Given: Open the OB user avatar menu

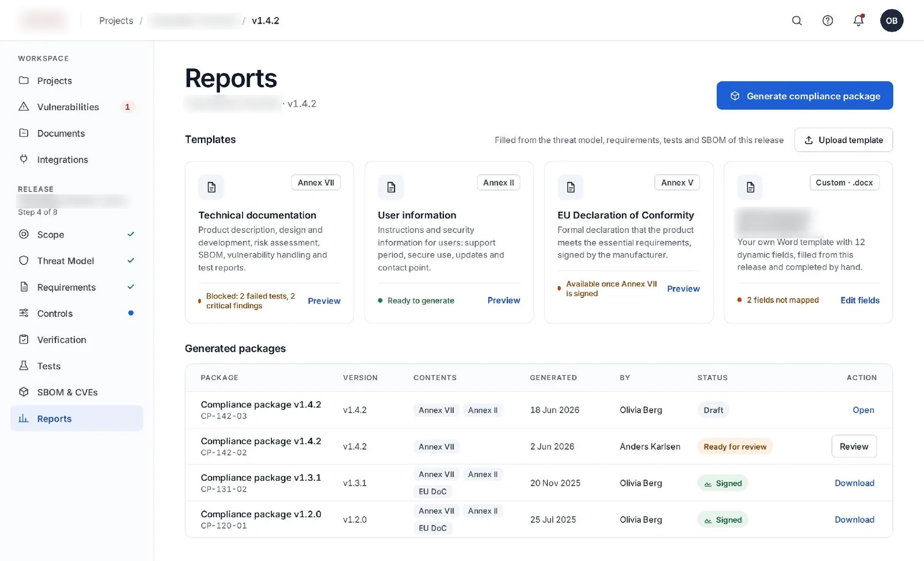Looking at the screenshot, I should (892, 21).
